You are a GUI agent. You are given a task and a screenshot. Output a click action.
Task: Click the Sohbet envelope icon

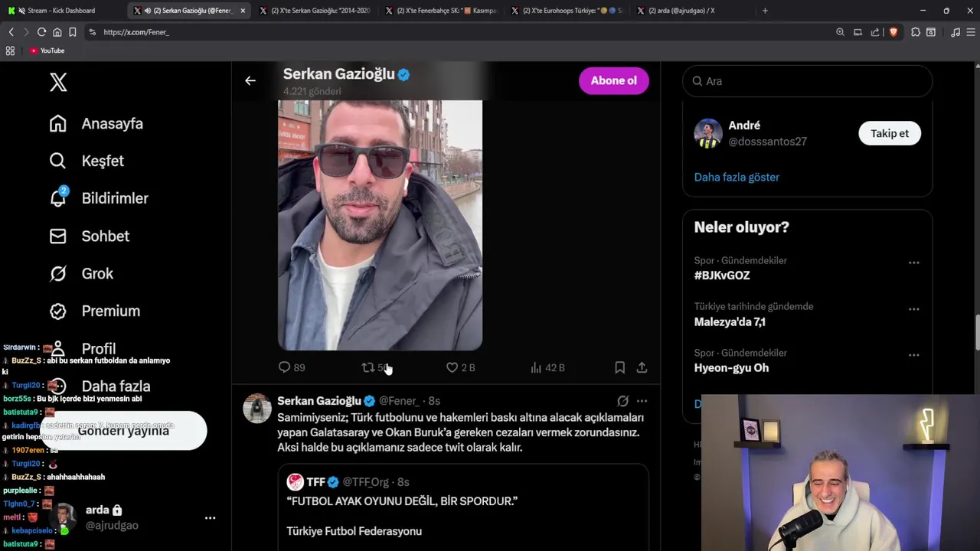(x=58, y=236)
